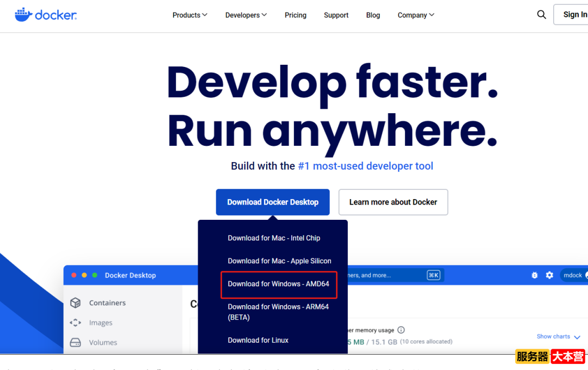Click the memory usage info icon
The width and height of the screenshot is (588, 370).
point(401,330)
